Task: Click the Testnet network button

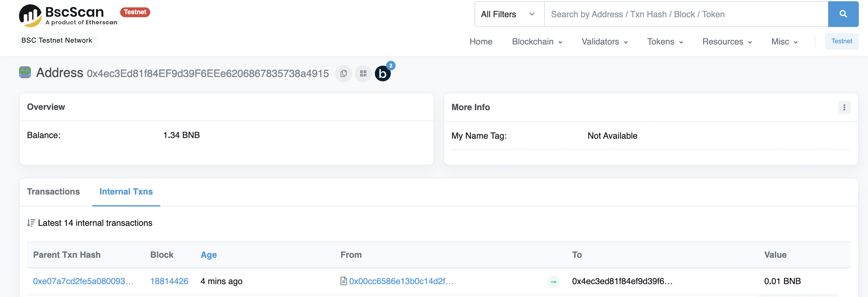Action: coord(841,41)
